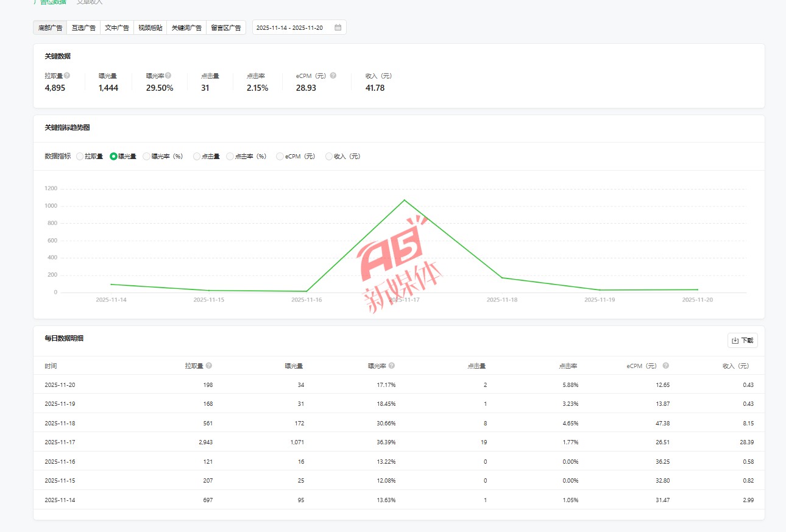Click 曝光率 help icon in table header

[x=392, y=366]
